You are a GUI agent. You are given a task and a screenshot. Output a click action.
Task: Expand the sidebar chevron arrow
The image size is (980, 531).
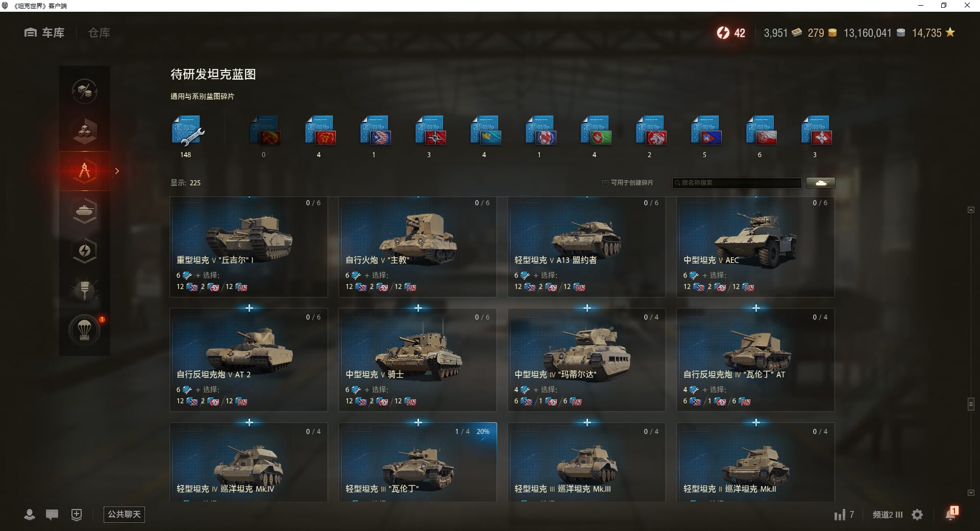(x=117, y=171)
